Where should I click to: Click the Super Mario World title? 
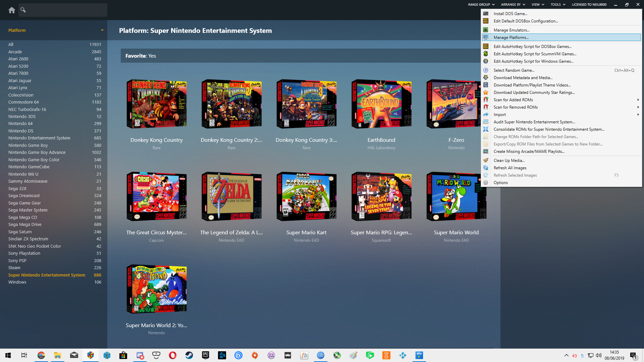[456, 233]
